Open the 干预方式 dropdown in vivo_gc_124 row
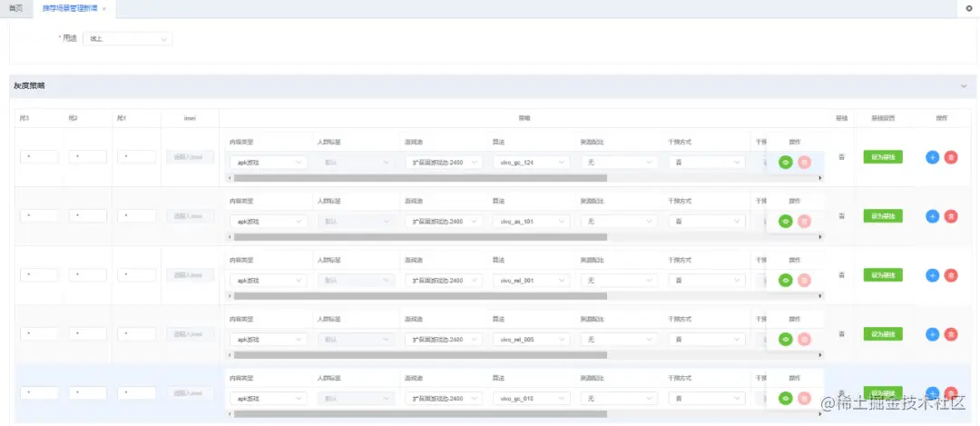This screenshot has width=980, height=426. 707,162
